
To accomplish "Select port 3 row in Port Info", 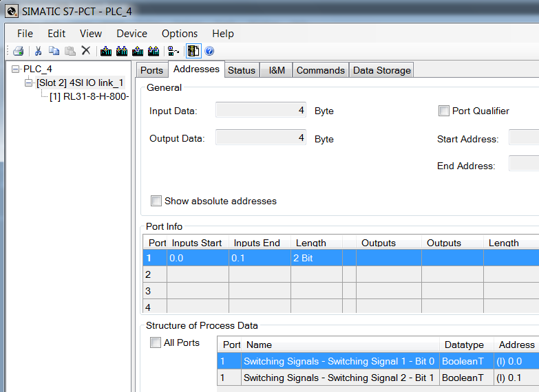I will point(341,291).
